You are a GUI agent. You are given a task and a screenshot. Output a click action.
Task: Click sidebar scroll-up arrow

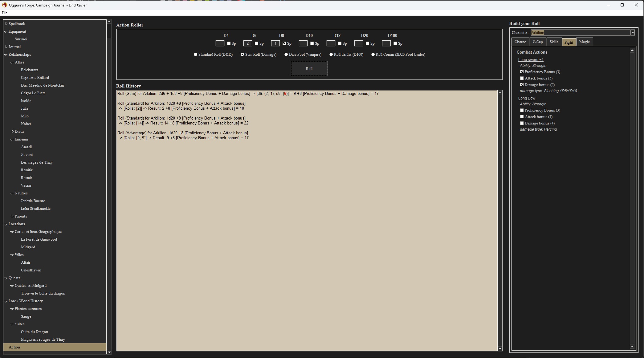[x=109, y=22]
